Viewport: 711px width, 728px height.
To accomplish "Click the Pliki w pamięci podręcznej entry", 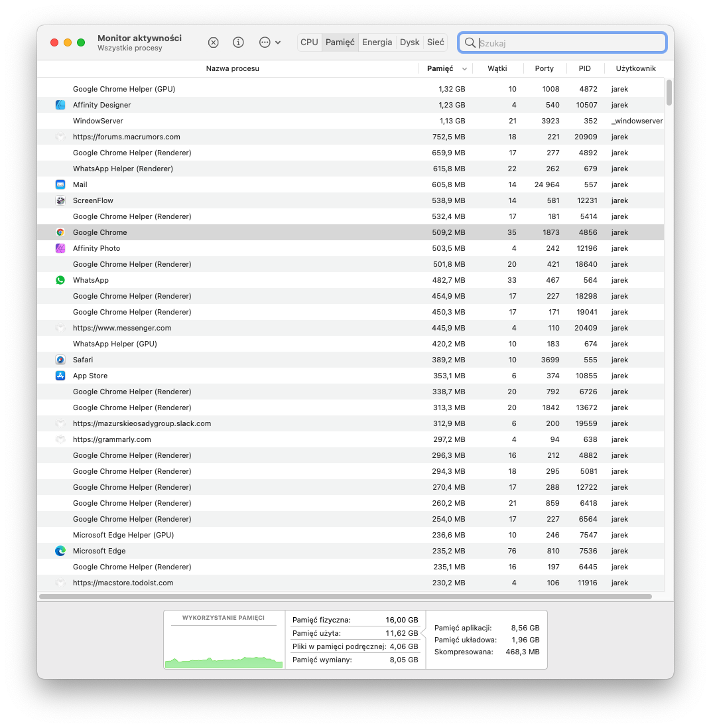I will click(355, 647).
